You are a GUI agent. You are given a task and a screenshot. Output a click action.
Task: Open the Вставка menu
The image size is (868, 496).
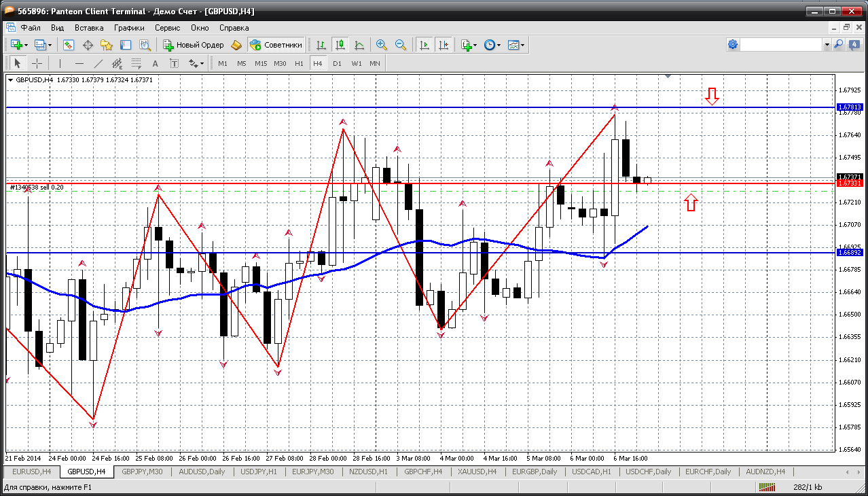89,28
